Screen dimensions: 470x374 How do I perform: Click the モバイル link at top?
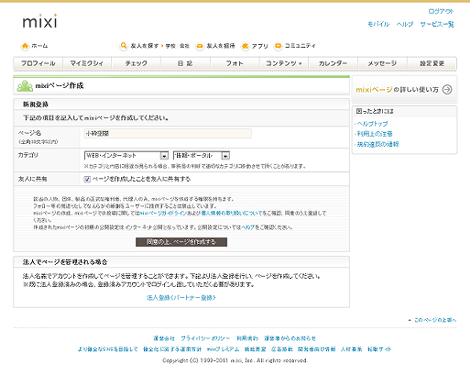(x=379, y=24)
